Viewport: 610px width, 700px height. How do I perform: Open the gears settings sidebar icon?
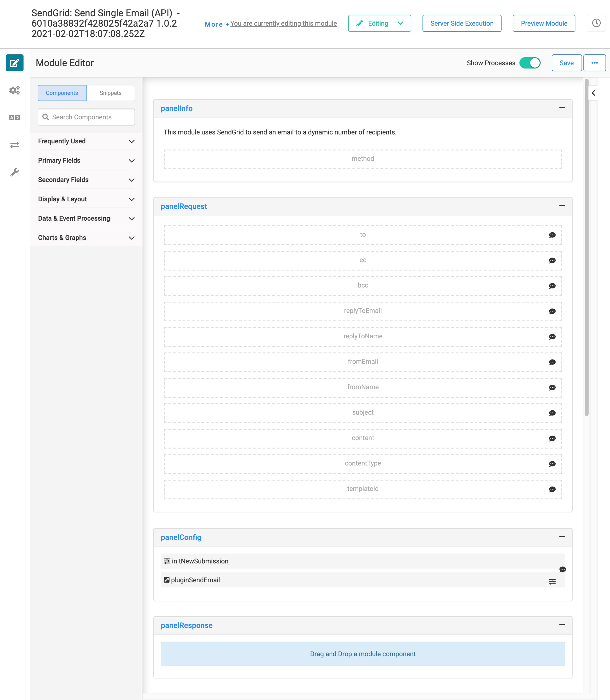click(x=15, y=90)
